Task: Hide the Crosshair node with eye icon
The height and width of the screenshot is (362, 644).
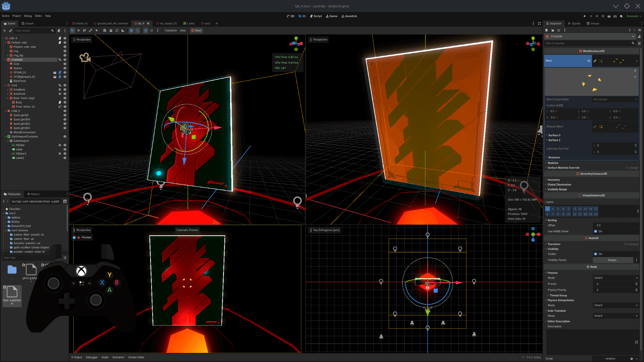Action: [x=65, y=60]
